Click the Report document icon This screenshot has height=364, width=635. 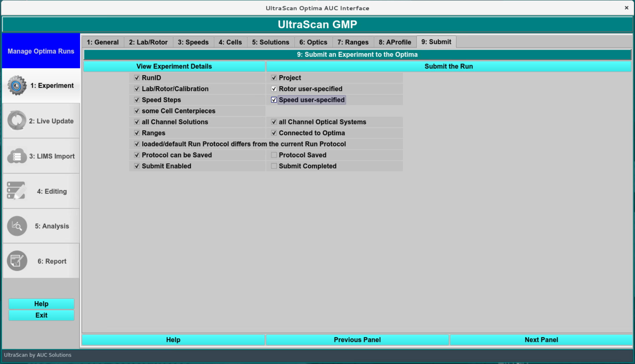(17, 261)
